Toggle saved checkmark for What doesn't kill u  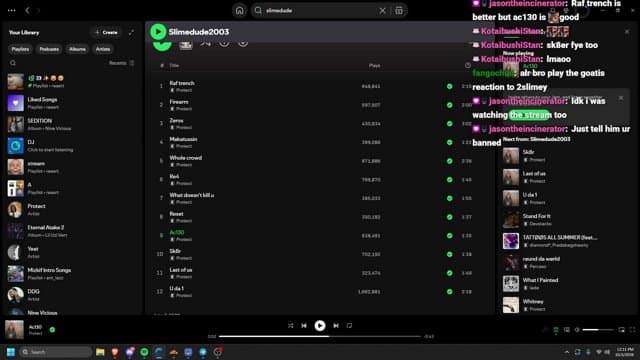pyautogui.click(x=449, y=198)
